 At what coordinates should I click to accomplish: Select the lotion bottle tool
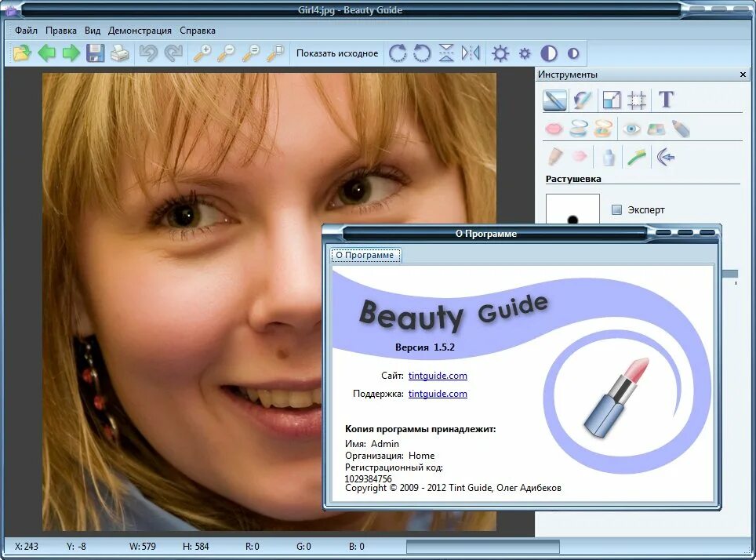pyautogui.click(x=609, y=157)
